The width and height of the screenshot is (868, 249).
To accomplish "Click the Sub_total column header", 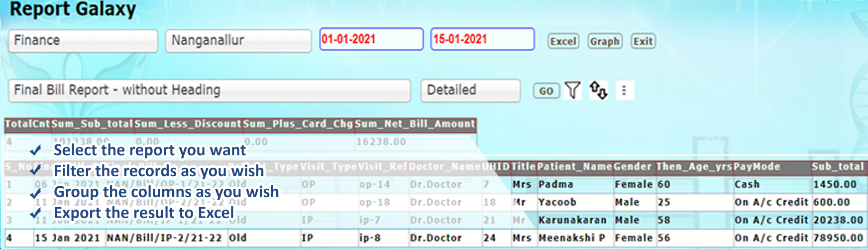I will pos(838,167).
